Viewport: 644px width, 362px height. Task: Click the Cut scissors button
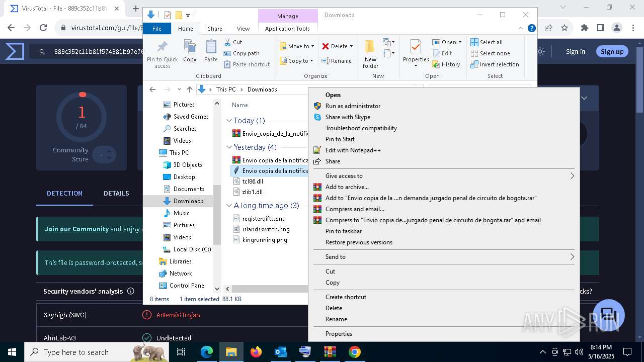click(x=233, y=42)
